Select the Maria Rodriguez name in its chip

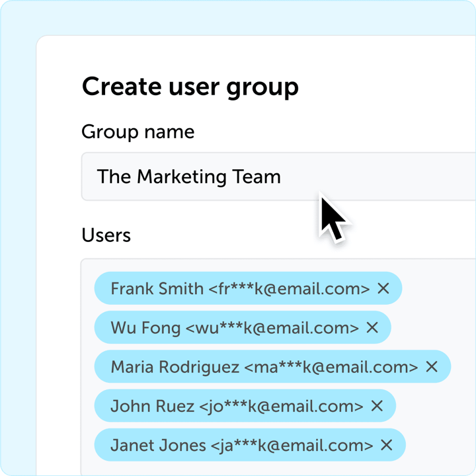coord(175,368)
